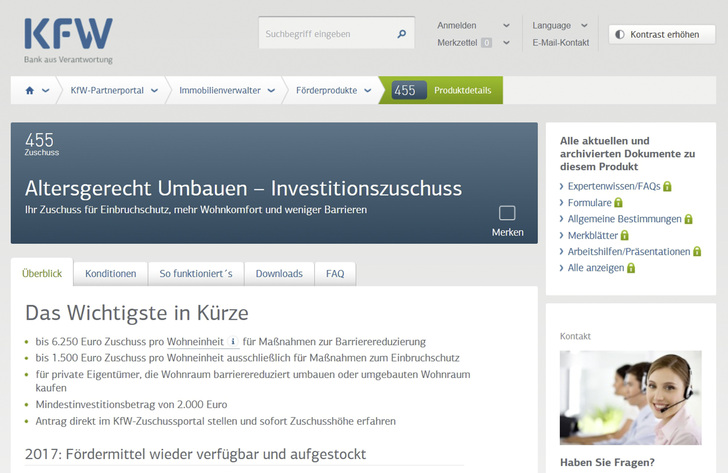Expand KfW-Partnerportal breadcrumb menu
The image size is (728, 473).
(x=153, y=90)
